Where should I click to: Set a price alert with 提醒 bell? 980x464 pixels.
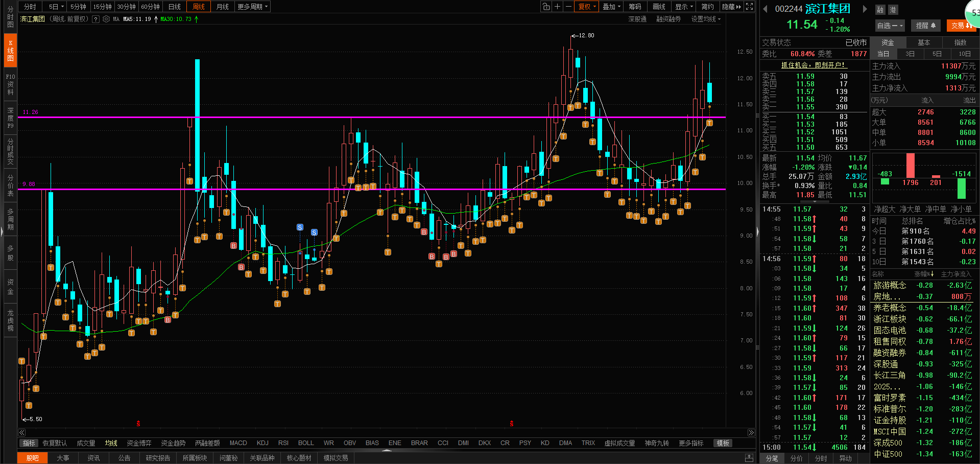click(925, 26)
